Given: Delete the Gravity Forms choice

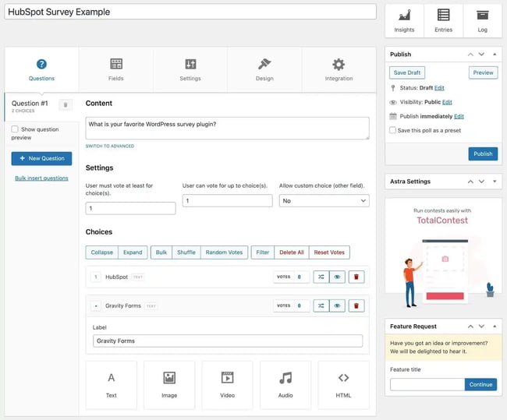Looking at the screenshot, I should 356,305.
